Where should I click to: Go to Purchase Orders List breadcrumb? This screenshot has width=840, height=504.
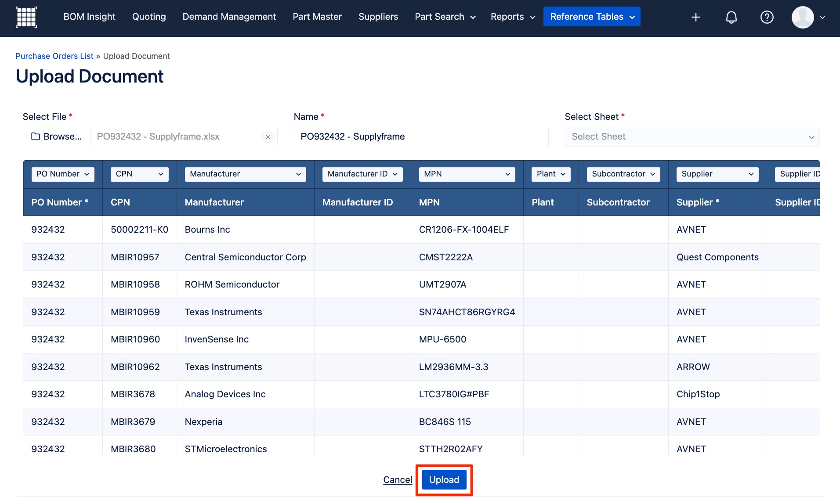54,56
